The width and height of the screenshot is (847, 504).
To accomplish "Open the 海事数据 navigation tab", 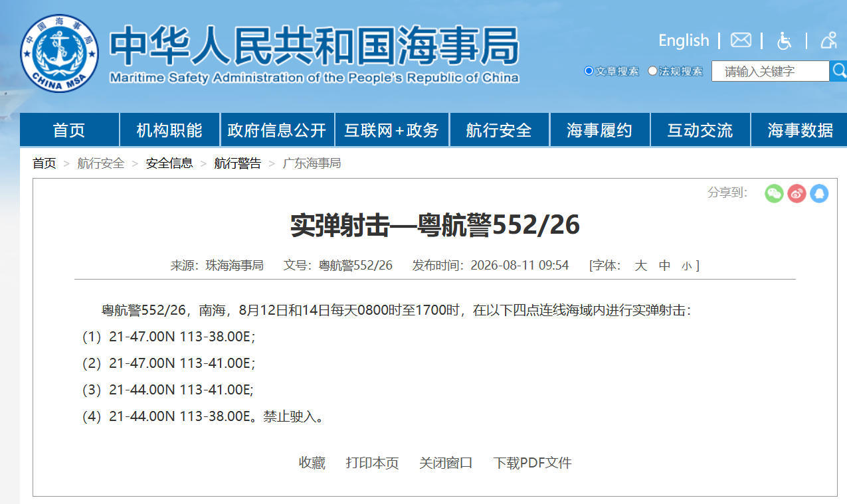I will point(800,130).
